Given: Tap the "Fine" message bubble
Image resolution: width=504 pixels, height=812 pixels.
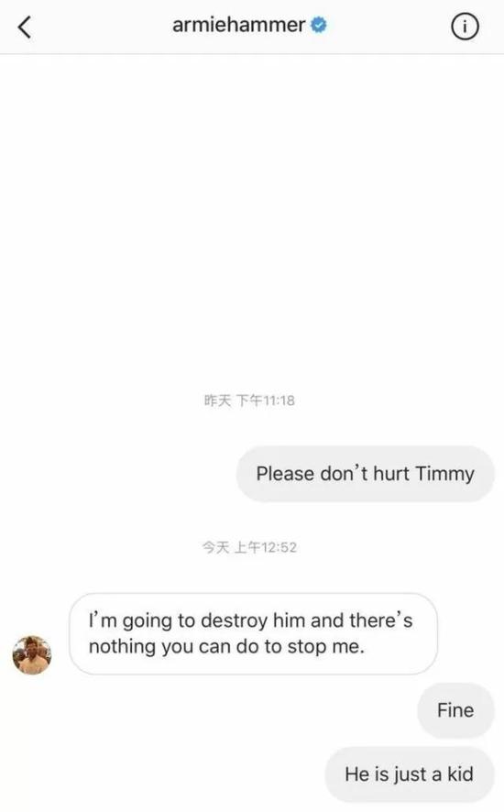Looking at the screenshot, I should click(455, 710).
